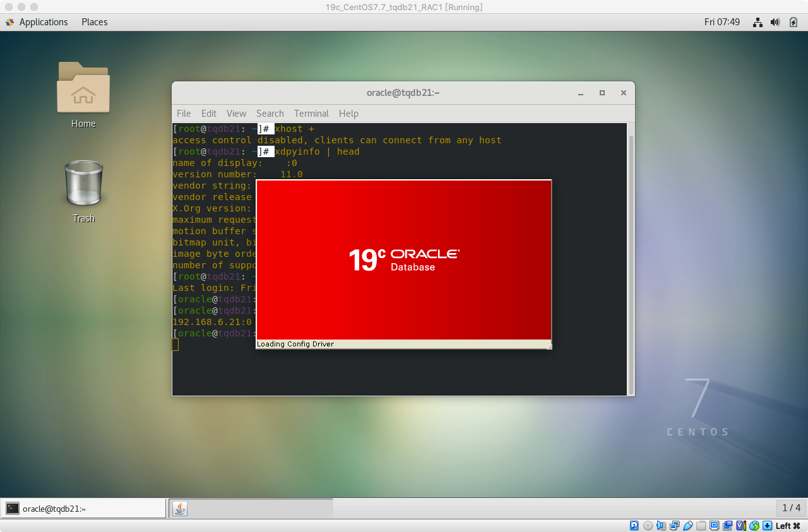
Task: Click the VirtualBox 'Left ⌘' host key label
Action: (788, 526)
